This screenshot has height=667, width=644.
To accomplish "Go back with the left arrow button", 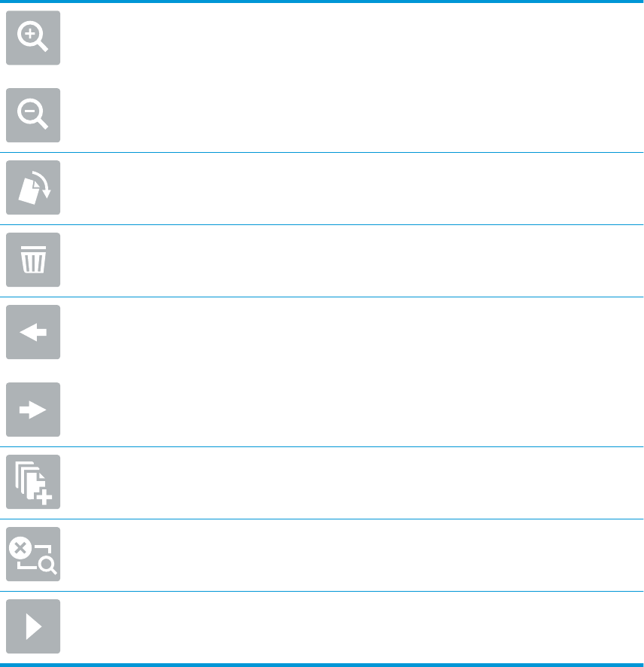I will pyautogui.click(x=33, y=332).
